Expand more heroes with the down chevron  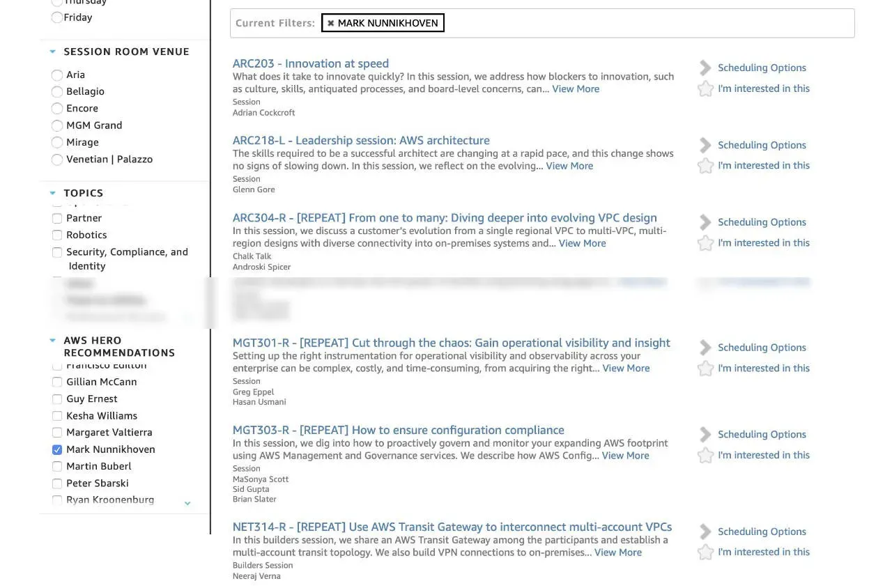point(187,502)
